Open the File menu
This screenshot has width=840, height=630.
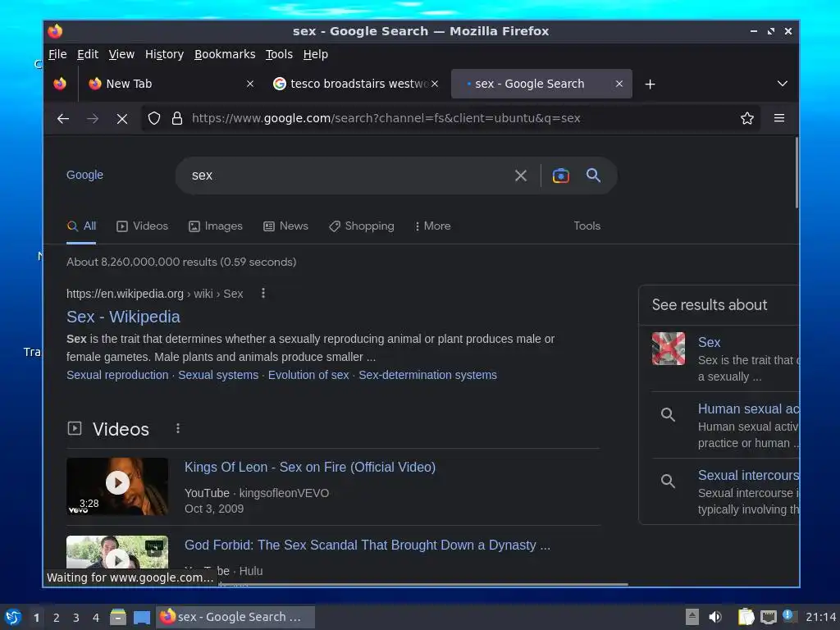pos(57,54)
